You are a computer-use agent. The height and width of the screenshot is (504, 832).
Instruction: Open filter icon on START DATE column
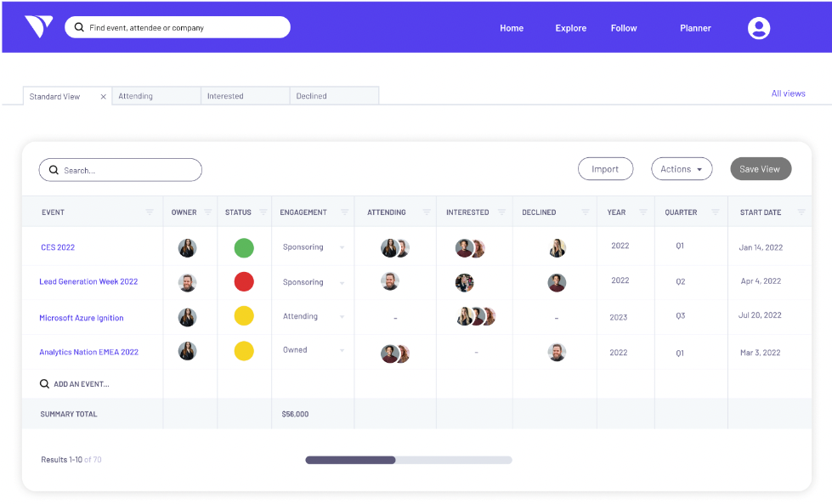click(801, 212)
